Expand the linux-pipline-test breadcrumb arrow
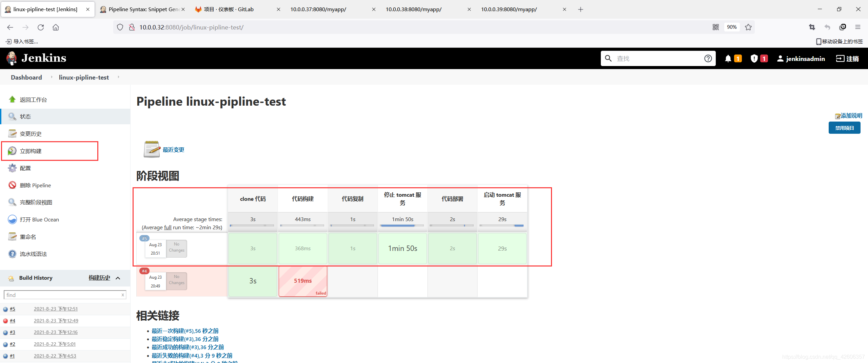This screenshot has height=363, width=868. (118, 77)
